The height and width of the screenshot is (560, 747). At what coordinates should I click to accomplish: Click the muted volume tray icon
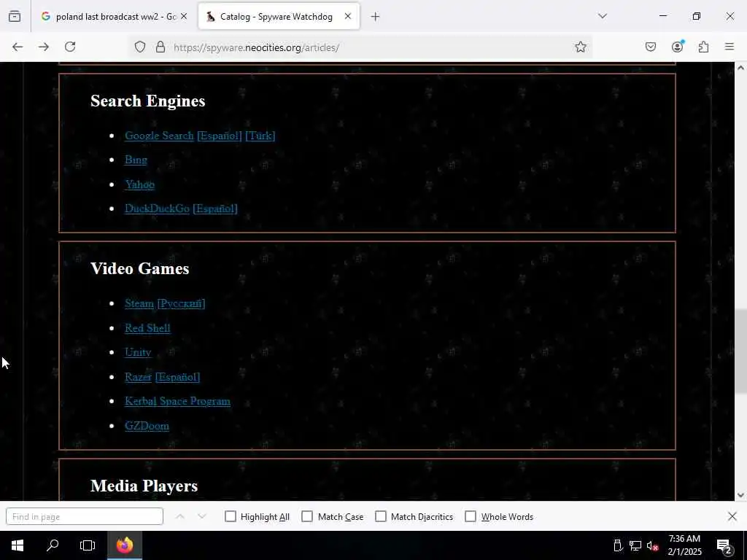(x=652, y=545)
